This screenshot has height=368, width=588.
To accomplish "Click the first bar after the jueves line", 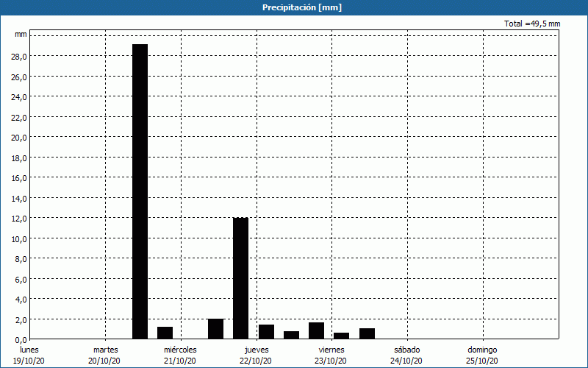I will [266, 332].
